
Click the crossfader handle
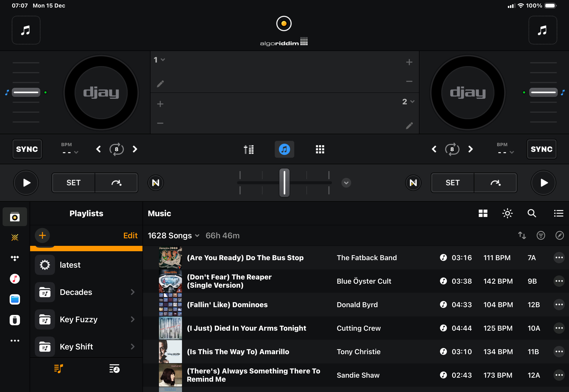(x=284, y=183)
